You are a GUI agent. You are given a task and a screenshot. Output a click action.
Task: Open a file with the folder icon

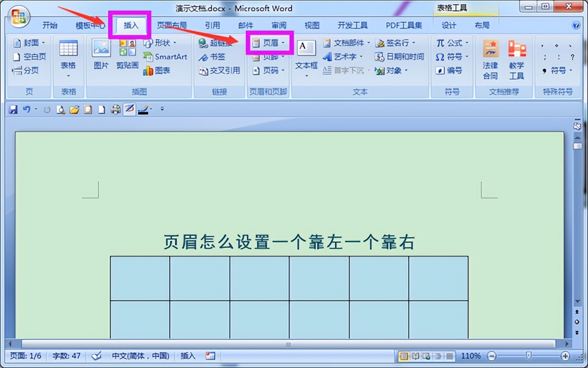[x=74, y=109]
